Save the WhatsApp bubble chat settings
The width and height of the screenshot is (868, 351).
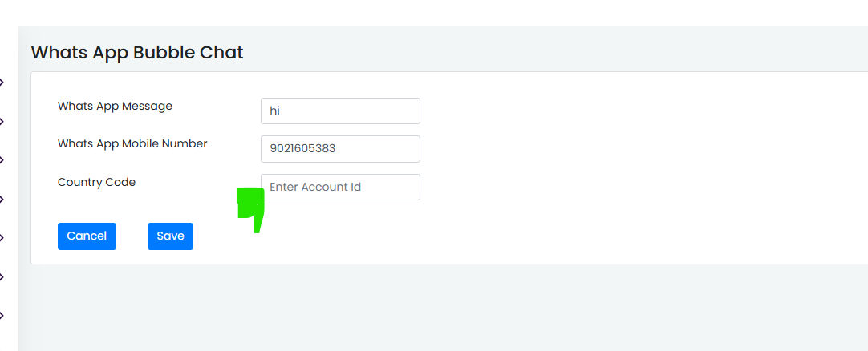coord(171,236)
